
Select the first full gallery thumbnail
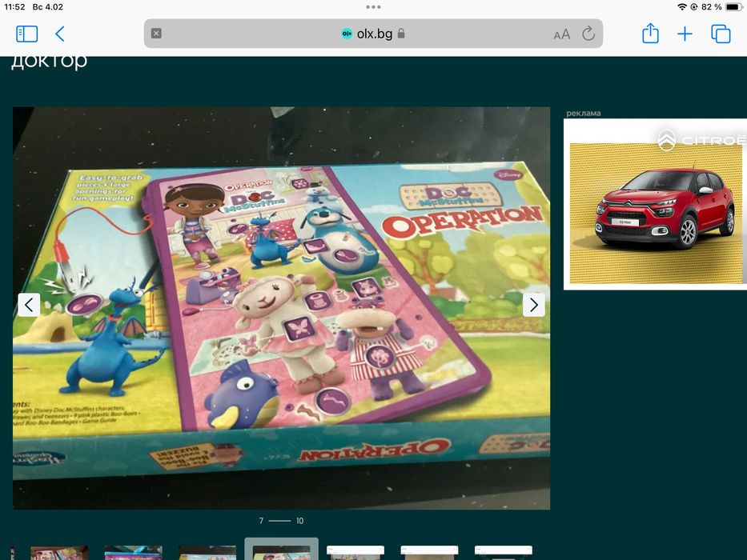(x=59, y=553)
